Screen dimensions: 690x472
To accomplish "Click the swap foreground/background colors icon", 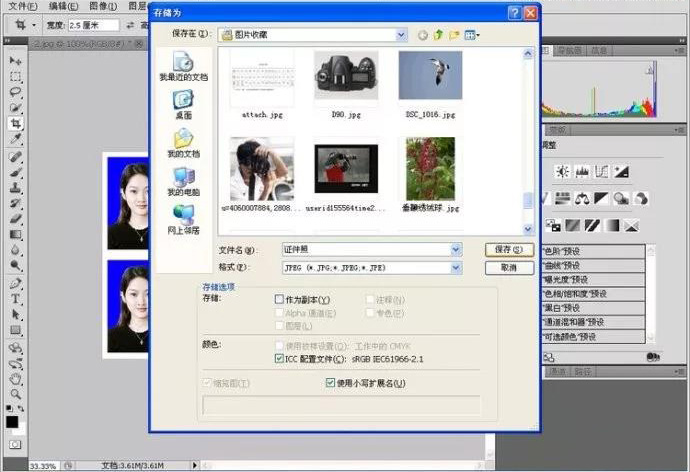I will 21,409.
